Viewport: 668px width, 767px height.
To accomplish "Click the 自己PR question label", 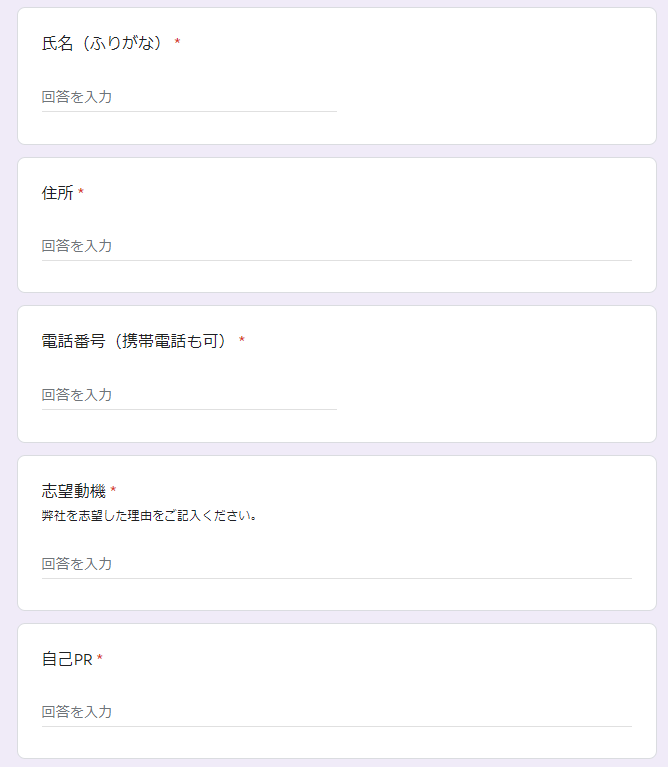I will [66, 659].
